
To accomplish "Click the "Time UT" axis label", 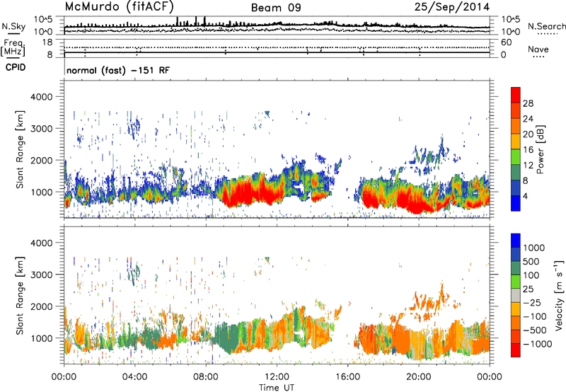I will click(277, 388).
